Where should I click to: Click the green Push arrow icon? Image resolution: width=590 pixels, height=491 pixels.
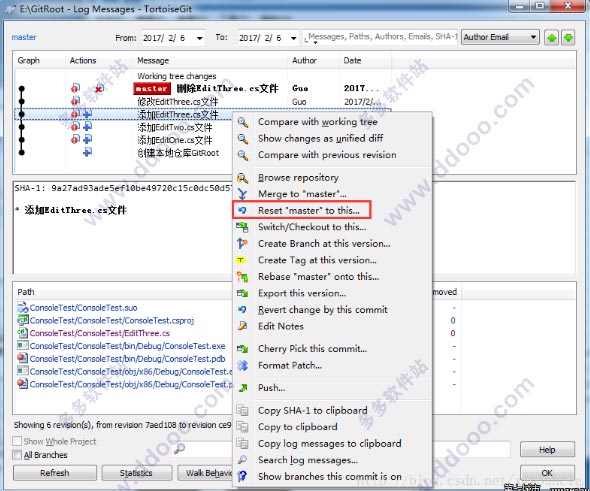point(243,388)
